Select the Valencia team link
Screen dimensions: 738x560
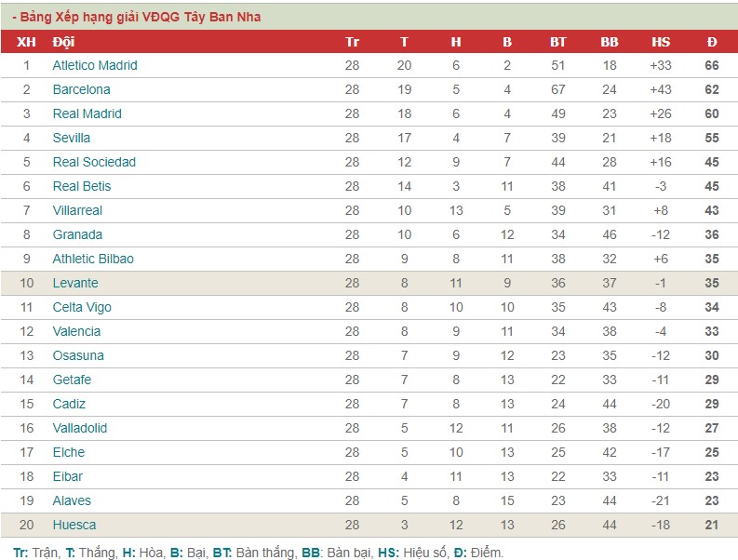[x=76, y=331]
